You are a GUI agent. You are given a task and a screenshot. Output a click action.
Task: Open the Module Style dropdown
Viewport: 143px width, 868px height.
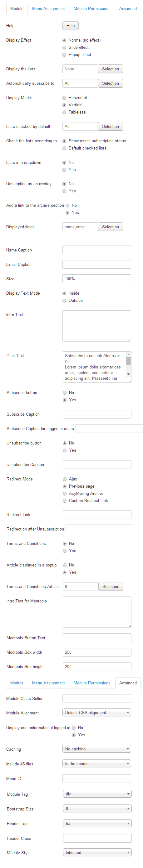tap(97, 852)
